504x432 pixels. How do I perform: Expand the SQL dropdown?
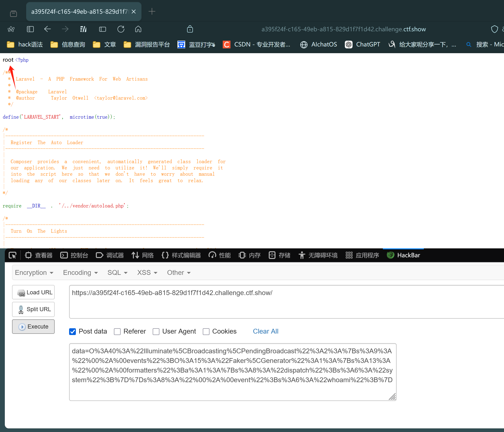coord(117,272)
